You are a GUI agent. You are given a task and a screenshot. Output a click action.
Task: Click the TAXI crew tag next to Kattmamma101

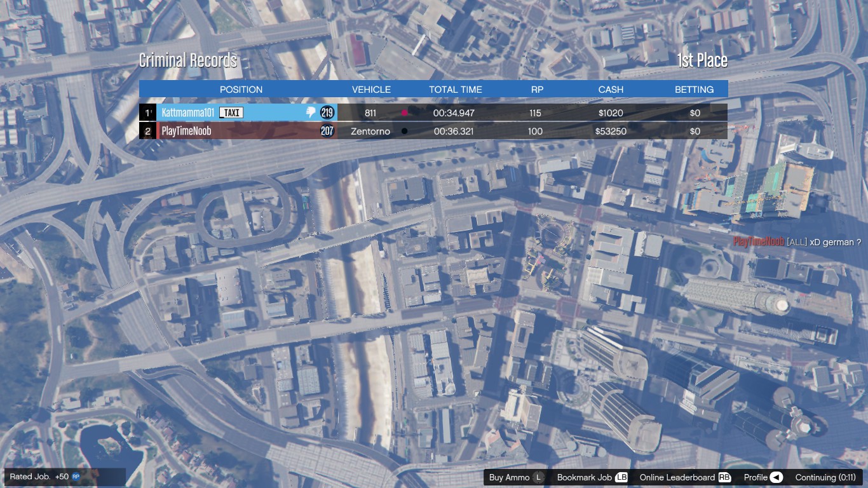231,112
